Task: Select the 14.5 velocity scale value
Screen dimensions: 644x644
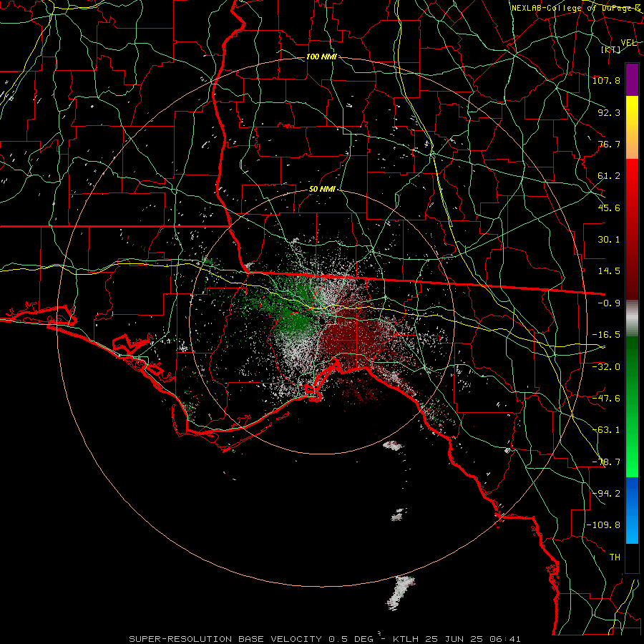Action: pyautogui.click(x=609, y=271)
